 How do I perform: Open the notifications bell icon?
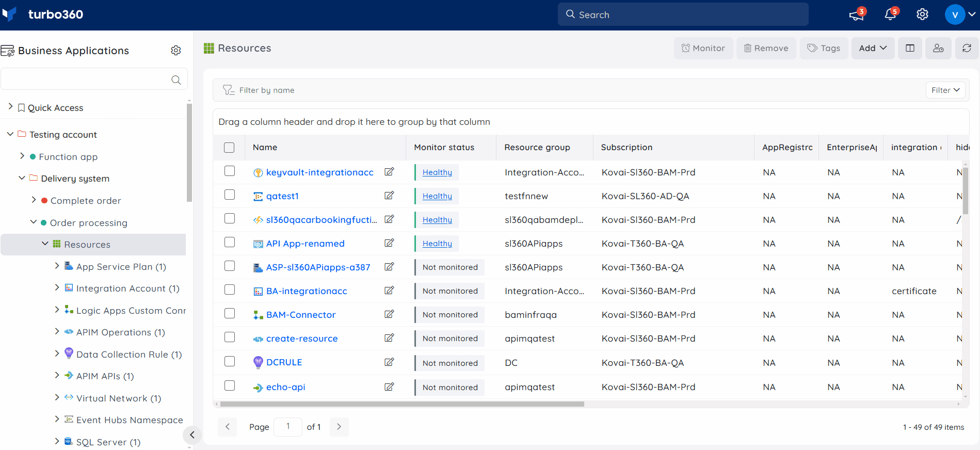890,14
